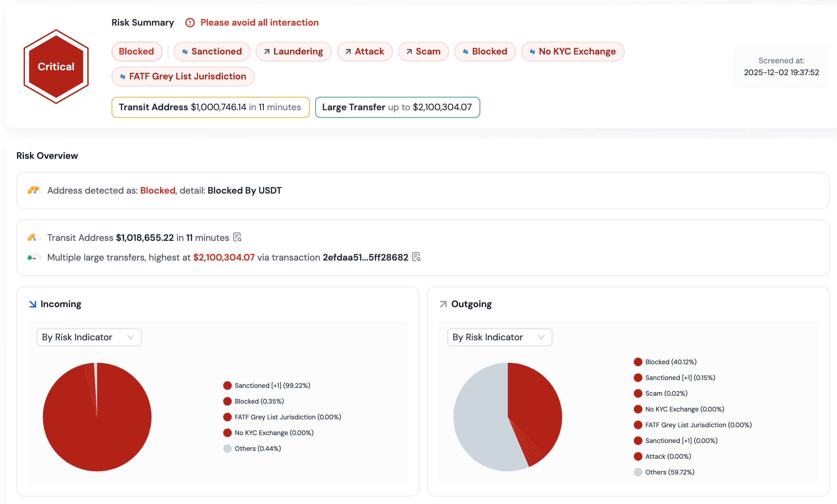Open transaction 2efdaa51...5ff28682 link
Screen dimensions: 837x504
tap(365, 258)
